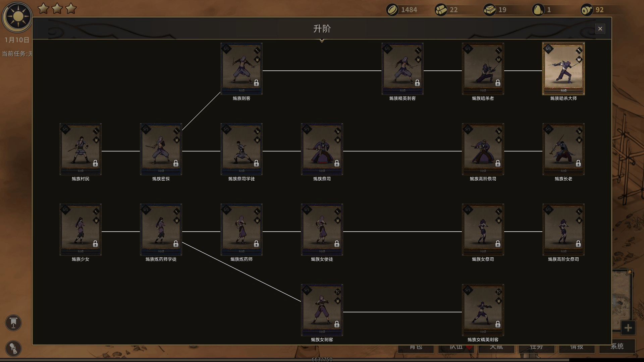
Task: Select the 蝎族暗杀大师 unit card
Action: click(x=563, y=69)
